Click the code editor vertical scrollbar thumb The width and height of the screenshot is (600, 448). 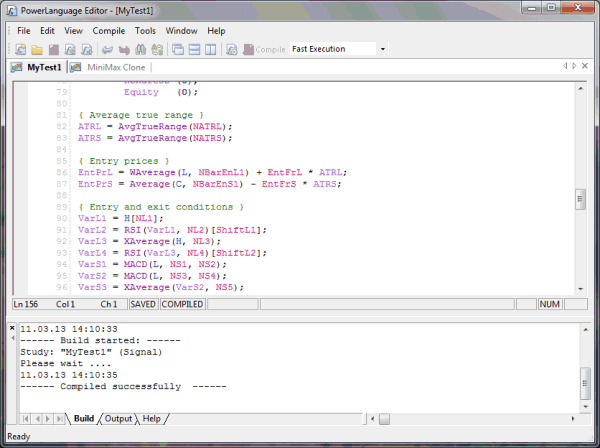[x=580, y=199]
